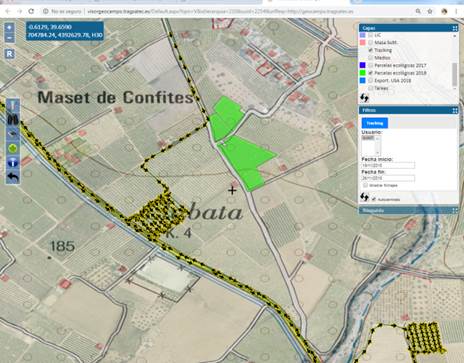
Task: Collapse the Capas panel
Action: coord(455,28)
